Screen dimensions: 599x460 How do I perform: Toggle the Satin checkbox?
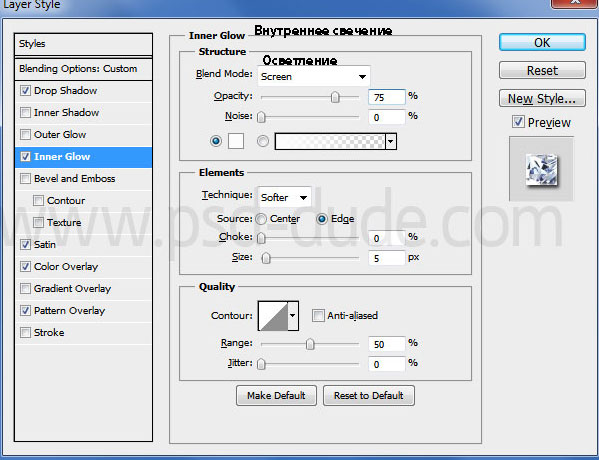25,245
